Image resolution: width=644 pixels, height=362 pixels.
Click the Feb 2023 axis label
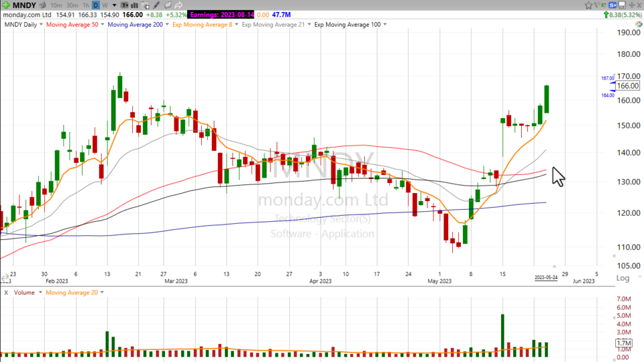[x=56, y=281]
